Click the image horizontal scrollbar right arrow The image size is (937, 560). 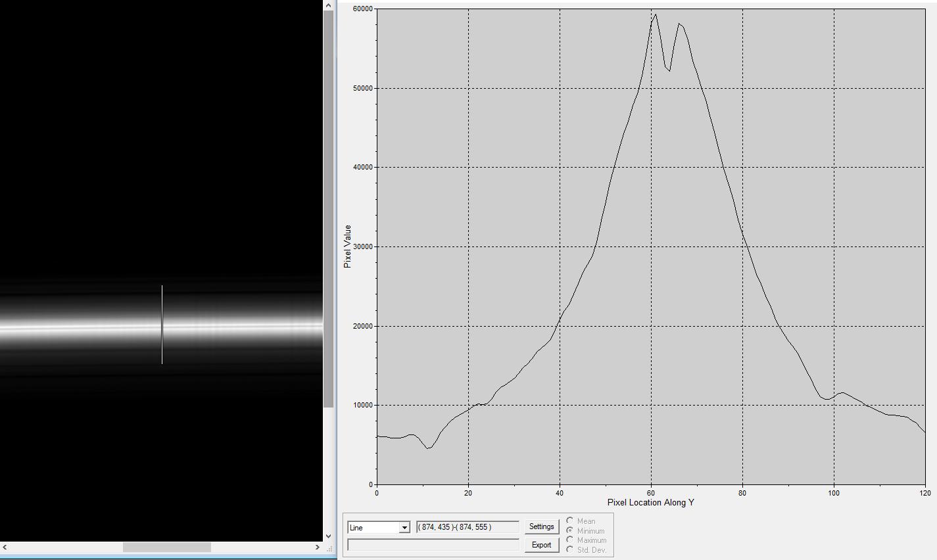coord(318,547)
